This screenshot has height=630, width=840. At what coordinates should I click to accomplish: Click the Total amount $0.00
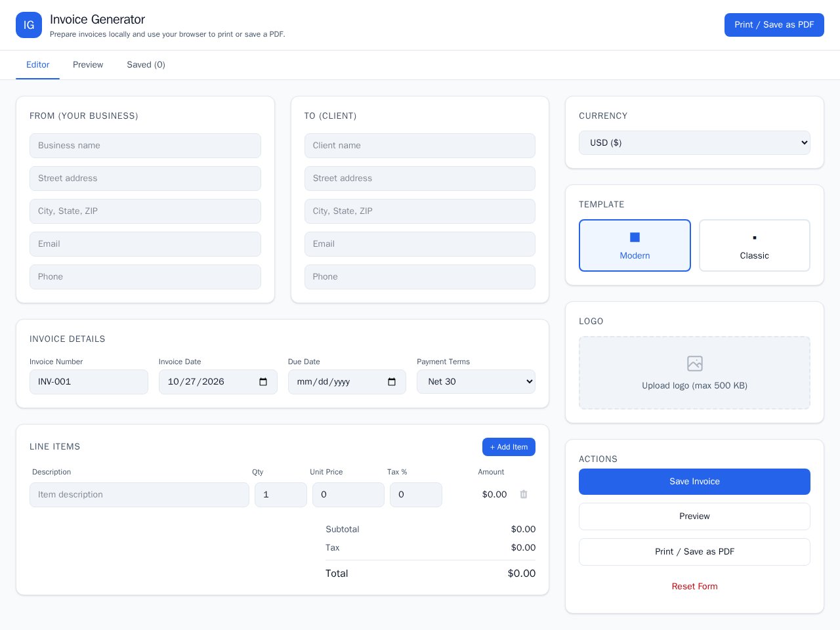522,574
